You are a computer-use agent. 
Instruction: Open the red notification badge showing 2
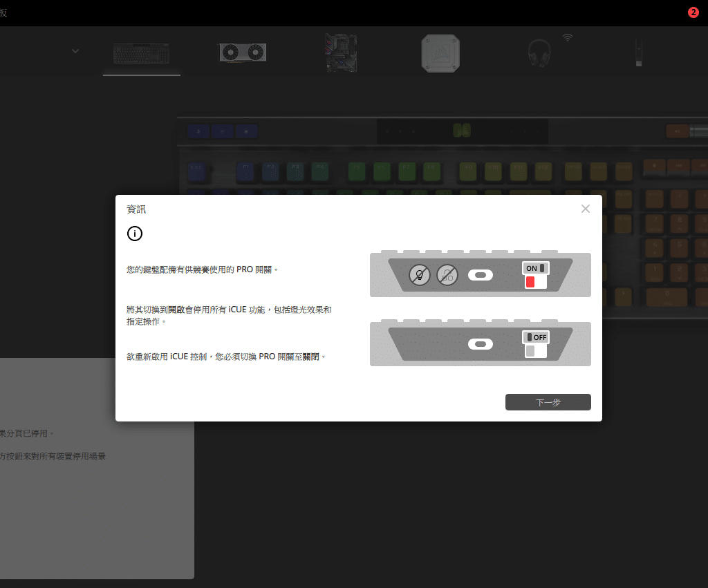click(x=693, y=12)
